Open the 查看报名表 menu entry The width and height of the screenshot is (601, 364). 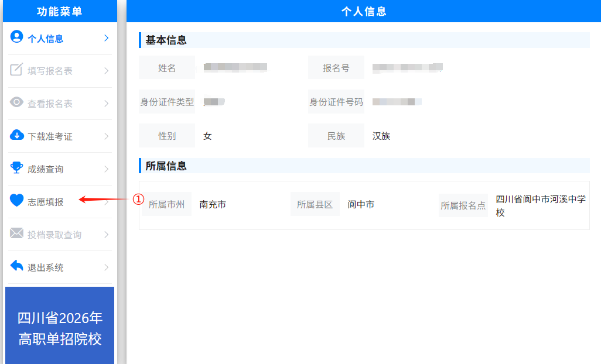click(x=52, y=103)
